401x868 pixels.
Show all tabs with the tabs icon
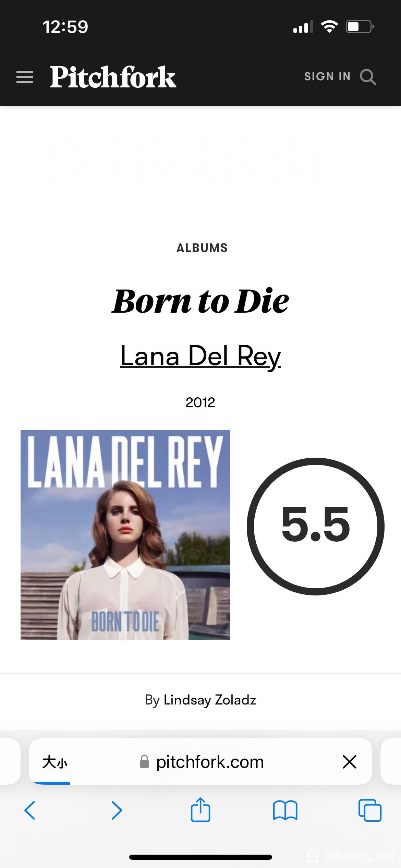pos(370,810)
